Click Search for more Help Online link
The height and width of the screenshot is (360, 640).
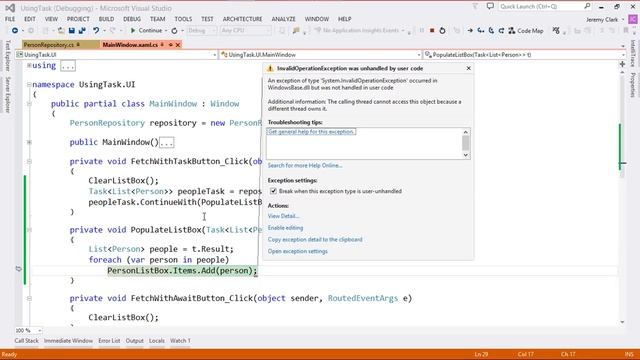click(x=305, y=165)
